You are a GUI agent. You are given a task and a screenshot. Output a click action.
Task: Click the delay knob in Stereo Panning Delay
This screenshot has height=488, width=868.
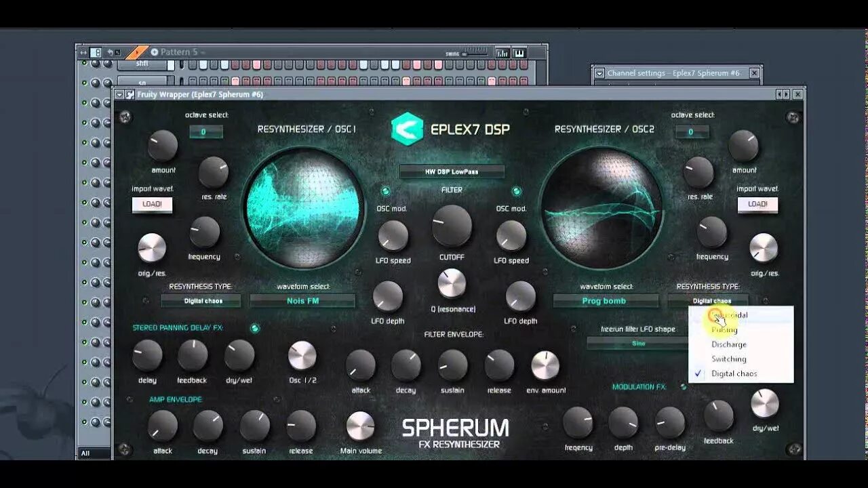tap(147, 355)
